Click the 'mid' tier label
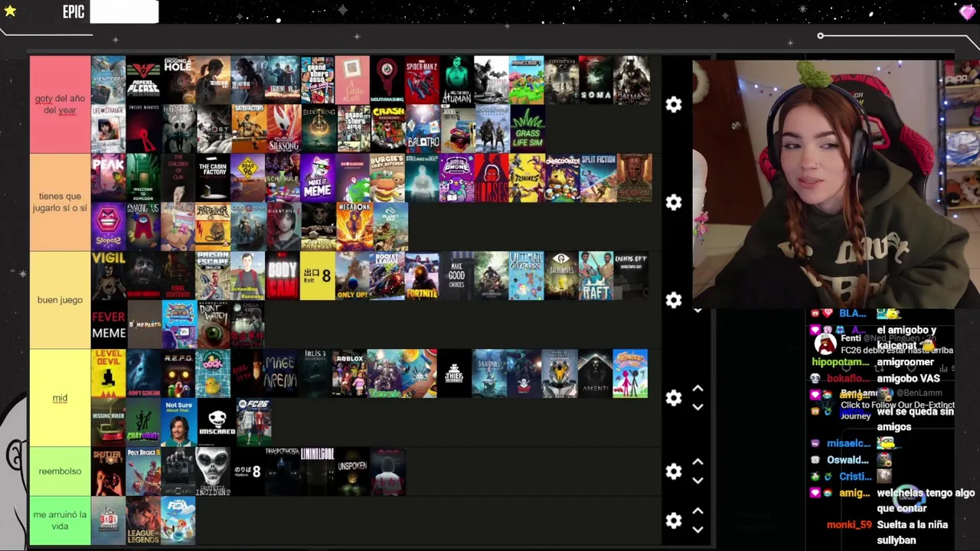This screenshot has height=551, width=980. coord(60,398)
